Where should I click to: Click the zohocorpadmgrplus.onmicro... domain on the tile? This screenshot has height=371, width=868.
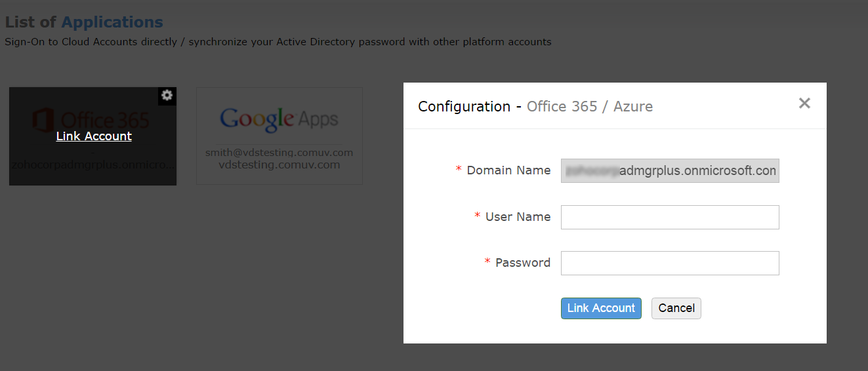point(93,165)
